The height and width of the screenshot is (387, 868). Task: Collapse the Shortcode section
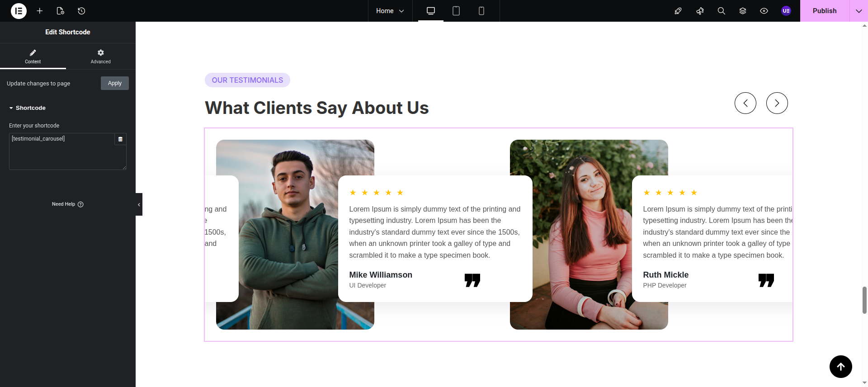pos(27,108)
